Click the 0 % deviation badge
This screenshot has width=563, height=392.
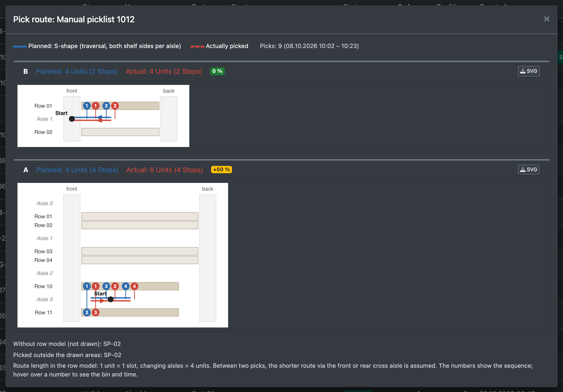pyautogui.click(x=217, y=71)
